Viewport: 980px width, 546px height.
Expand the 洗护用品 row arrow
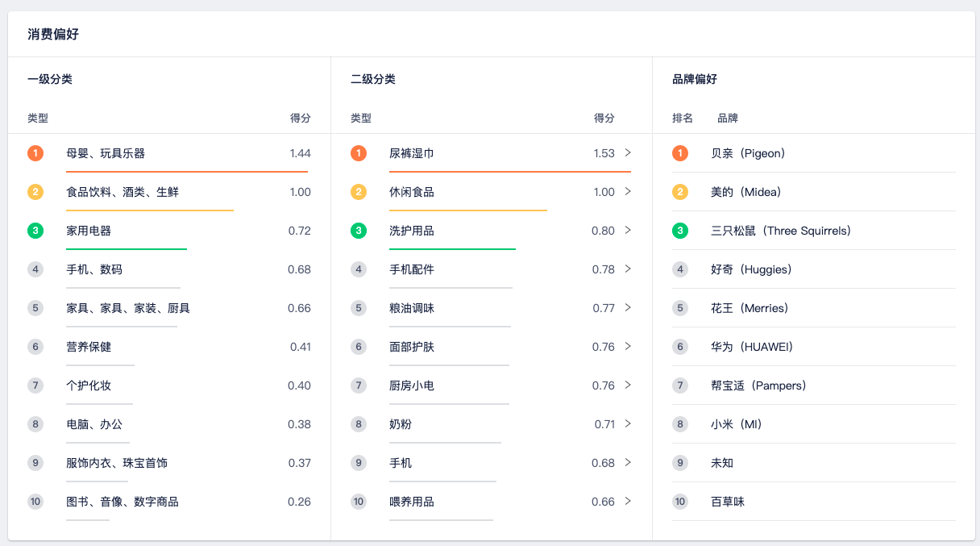[x=628, y=231]
